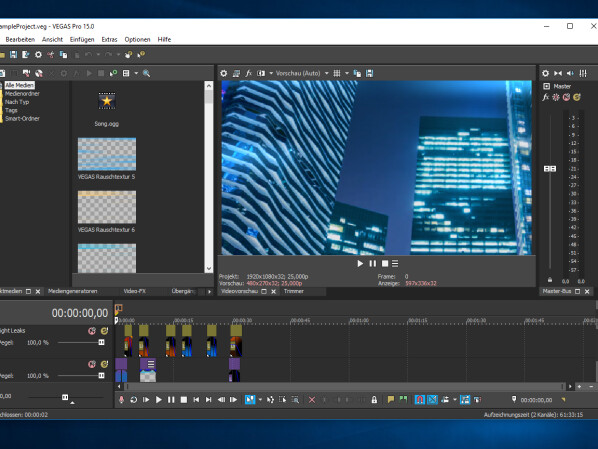Viewport: 598px width, 449px height.
Task: Select VEGAS Rauschtextur 5 thumbnail
Action: point(107,154)
